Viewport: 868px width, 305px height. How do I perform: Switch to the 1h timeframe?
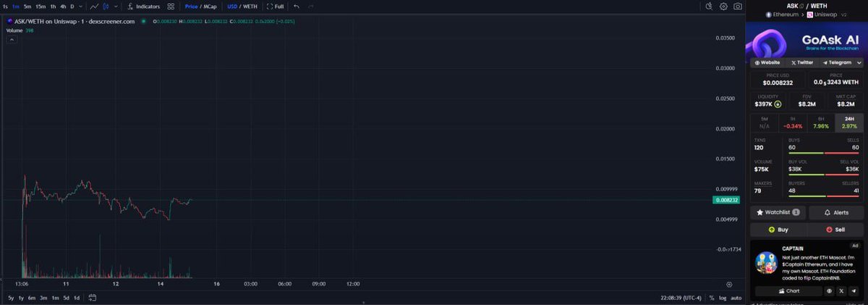tap(53, 7)
